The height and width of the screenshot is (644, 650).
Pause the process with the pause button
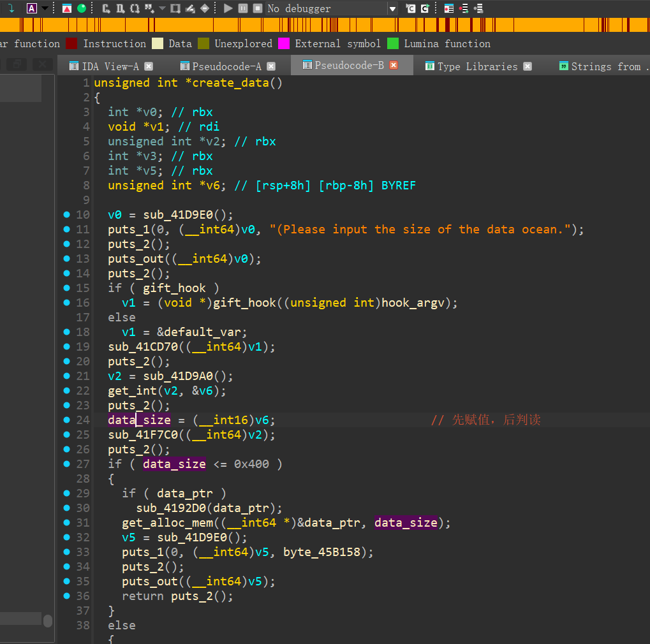click(243, 8)
